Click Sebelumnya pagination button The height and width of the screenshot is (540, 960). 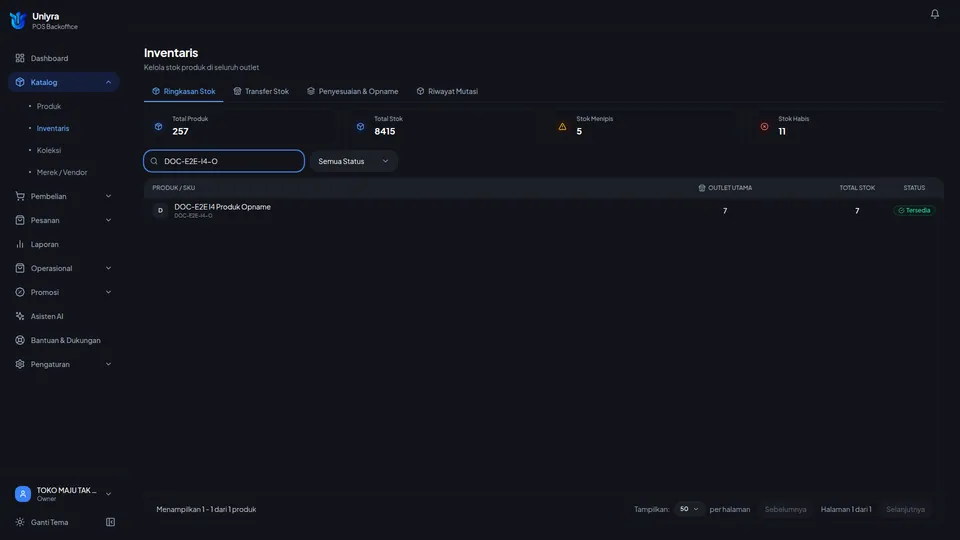(x=785, y=509)
